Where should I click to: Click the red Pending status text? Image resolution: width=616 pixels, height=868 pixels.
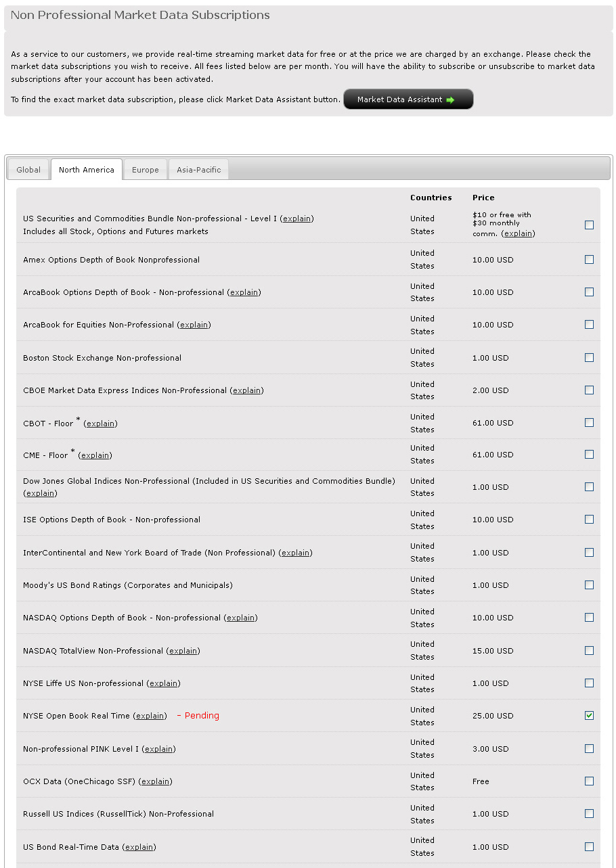pyautogui.click(x=202, y=716)
